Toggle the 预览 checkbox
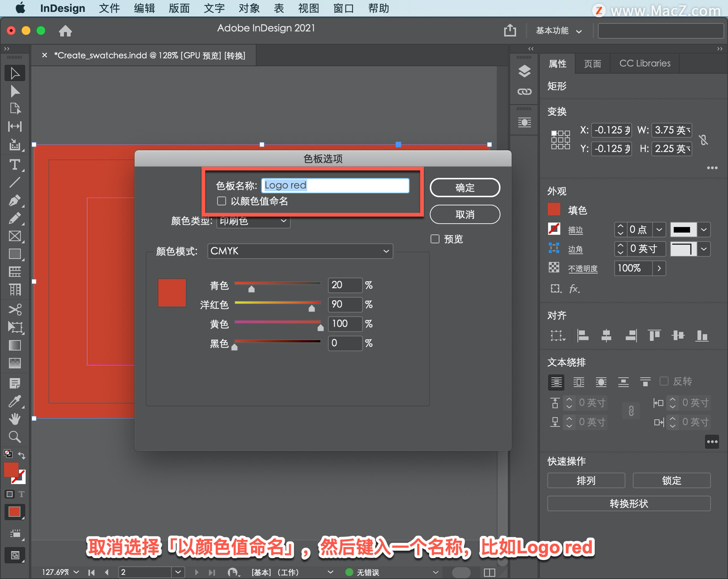Screen dimensions: 728x579 pos(435,239)
